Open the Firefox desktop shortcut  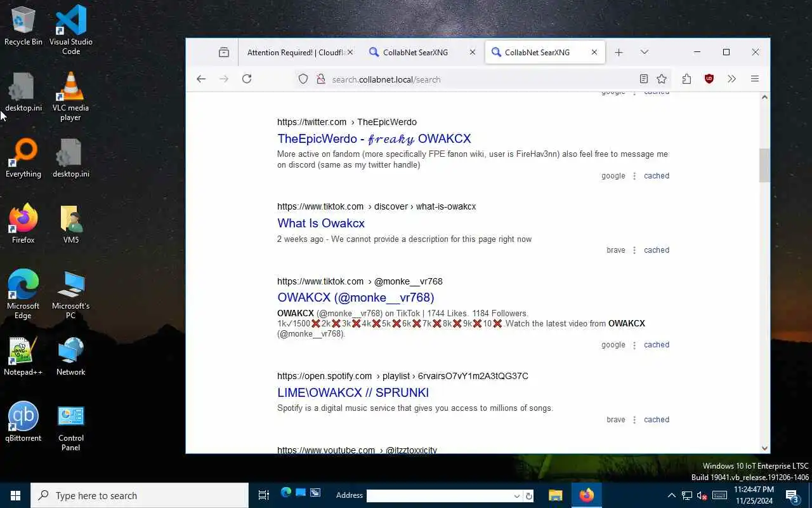click(23, 224)
